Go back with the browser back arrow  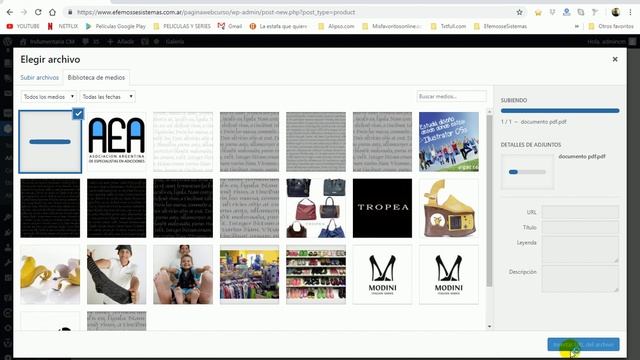pos(9,12)
